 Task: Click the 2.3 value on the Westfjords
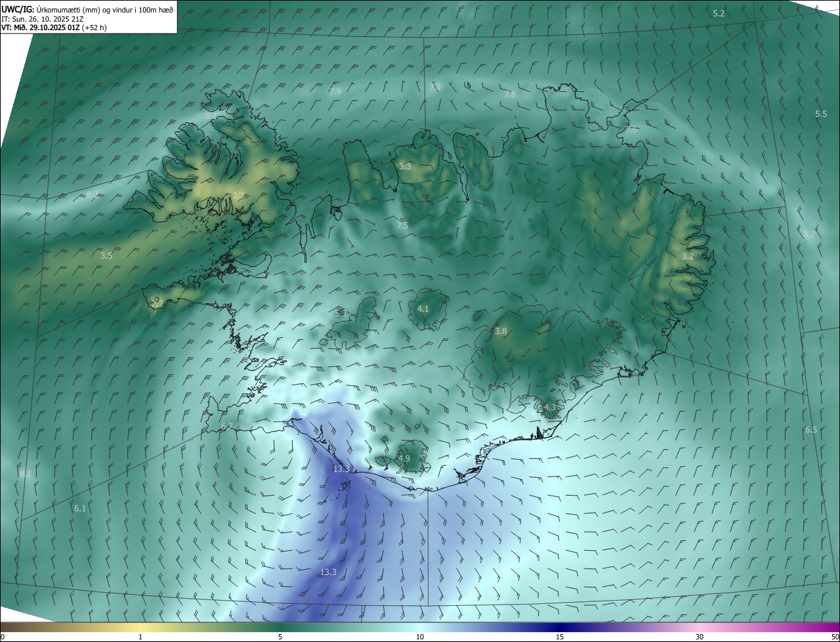coord(238,195)
